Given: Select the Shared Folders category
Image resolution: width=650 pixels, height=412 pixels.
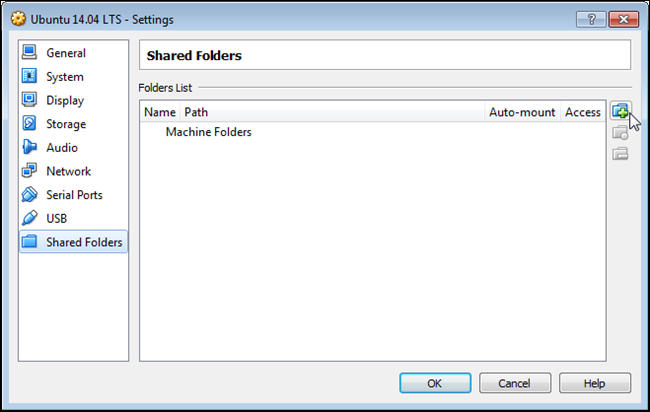Looking at the screenshot, I should [84, 242].
